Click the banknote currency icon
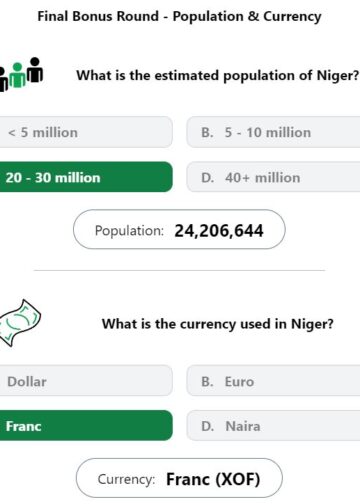 click(20, 323)
